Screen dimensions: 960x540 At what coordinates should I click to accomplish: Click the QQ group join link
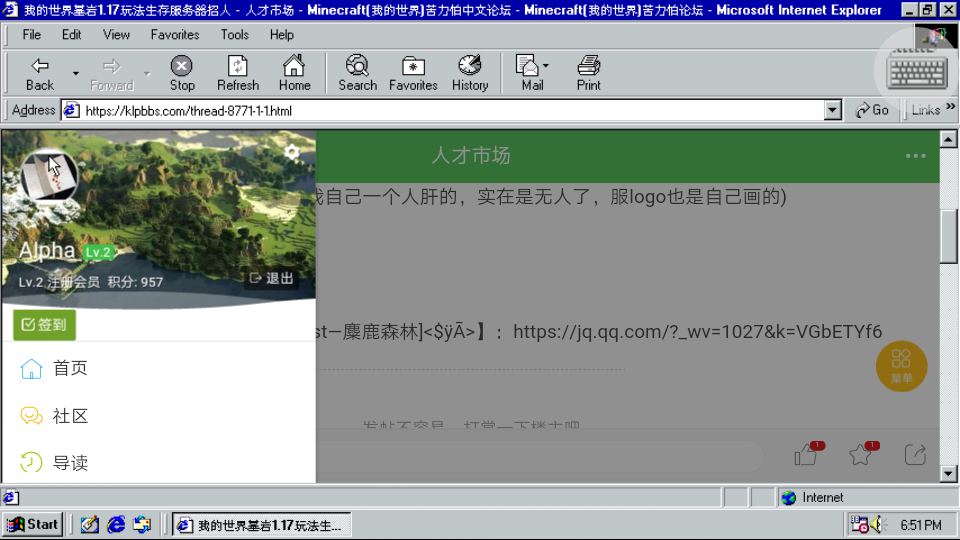(697, 332)
